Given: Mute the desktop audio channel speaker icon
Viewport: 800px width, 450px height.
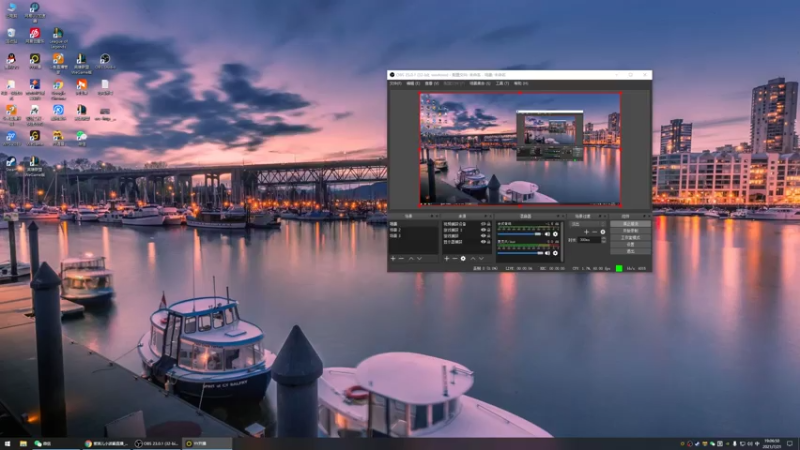Looking at the screenshot, I should click(547, 234).
